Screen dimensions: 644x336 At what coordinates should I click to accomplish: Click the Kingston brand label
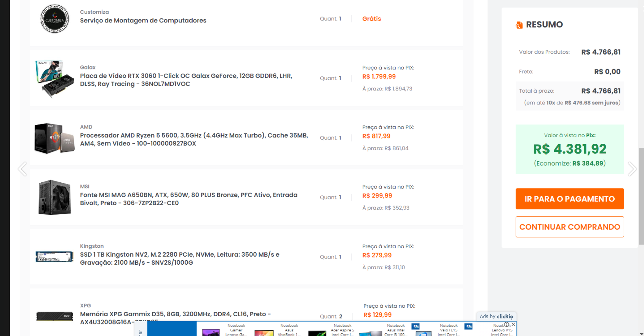pyautogui.click(x=92, y=246)
